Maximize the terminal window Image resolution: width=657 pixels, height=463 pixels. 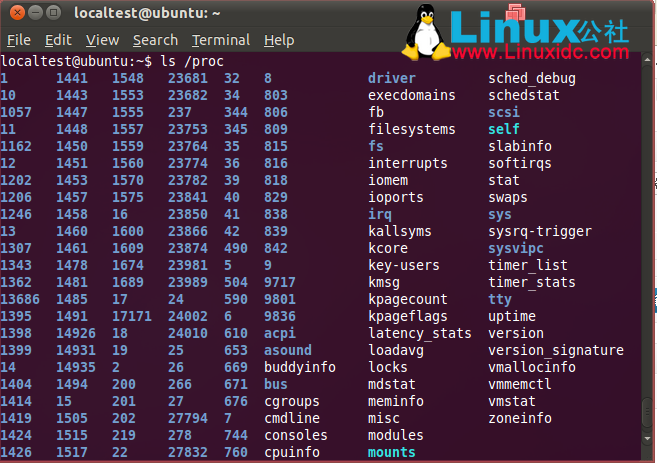click(x=54, y=13)
